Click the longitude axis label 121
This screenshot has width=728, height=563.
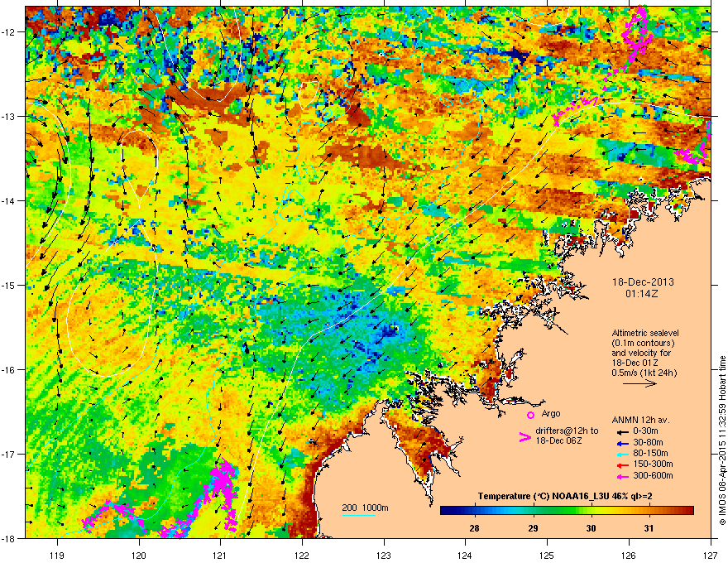[x=220, y=555]
